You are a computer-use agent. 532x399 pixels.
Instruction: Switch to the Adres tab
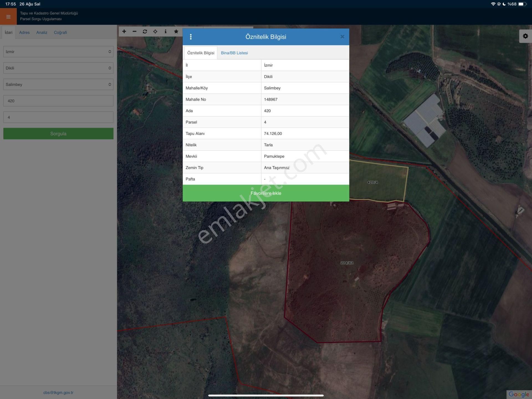click(x=24, y=32)
